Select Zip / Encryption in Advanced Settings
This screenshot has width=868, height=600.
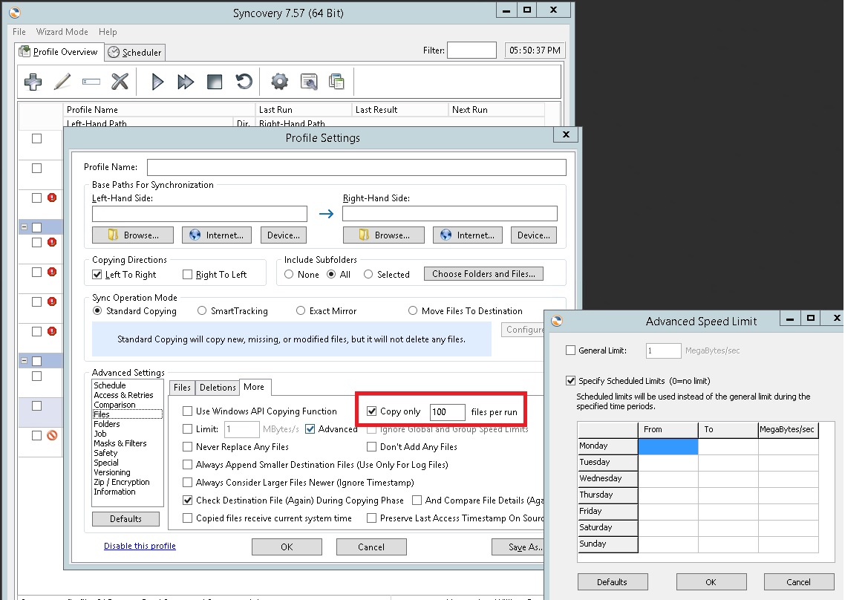click(x=122, y=482)
